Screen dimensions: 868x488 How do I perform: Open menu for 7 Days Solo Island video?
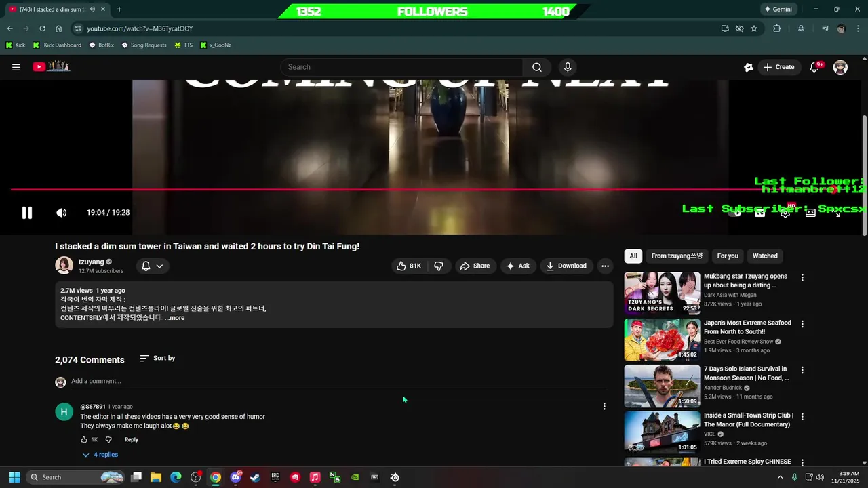tap(802, 370)
